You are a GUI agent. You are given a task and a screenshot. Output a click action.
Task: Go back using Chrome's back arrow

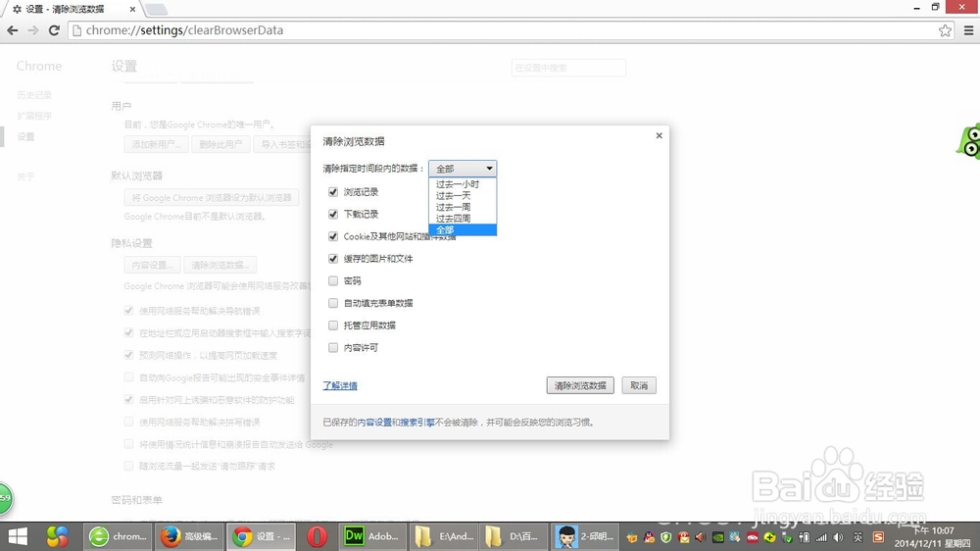13,30
